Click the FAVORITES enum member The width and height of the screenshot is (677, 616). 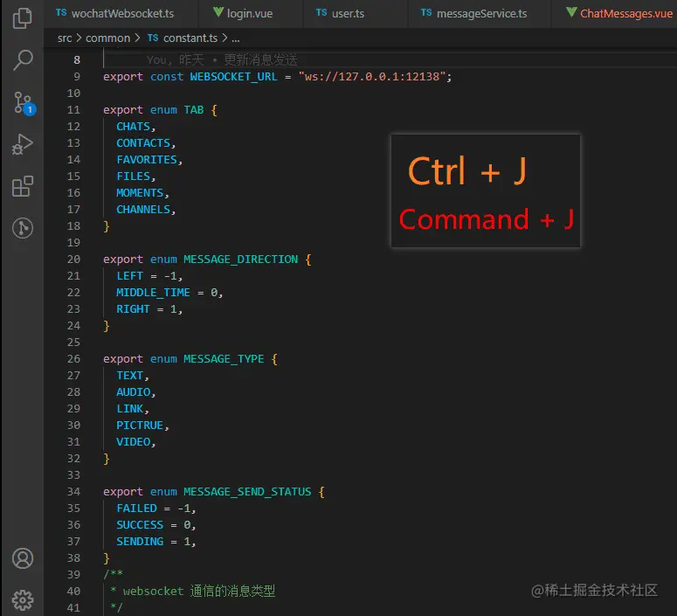(x=147, y=160)
